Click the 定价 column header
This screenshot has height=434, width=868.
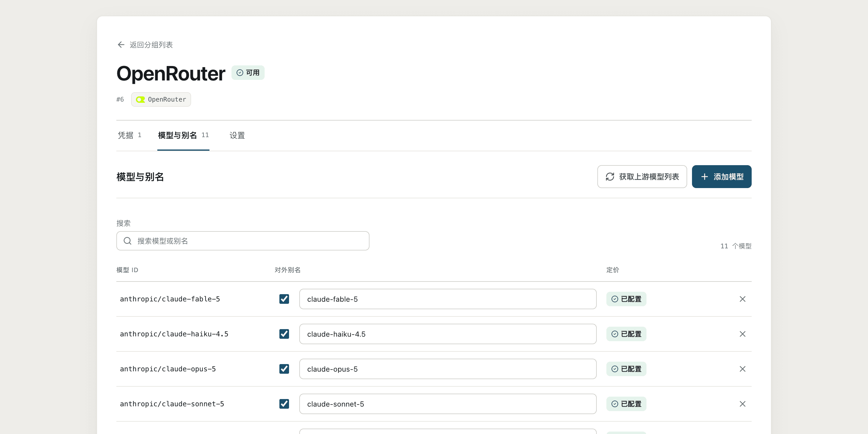pyautogui.click(x=613, y=270)
